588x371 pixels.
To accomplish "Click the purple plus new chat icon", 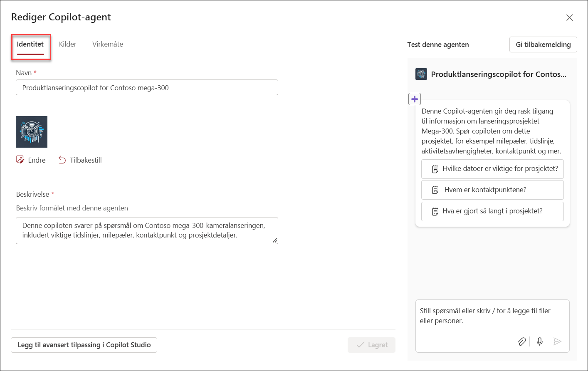I will (x=415, y=99).
